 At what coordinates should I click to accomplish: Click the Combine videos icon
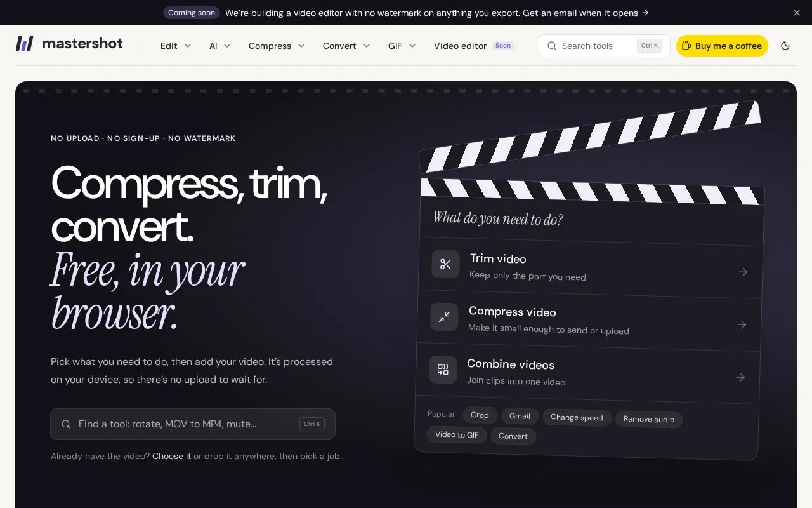coord(443,370)
